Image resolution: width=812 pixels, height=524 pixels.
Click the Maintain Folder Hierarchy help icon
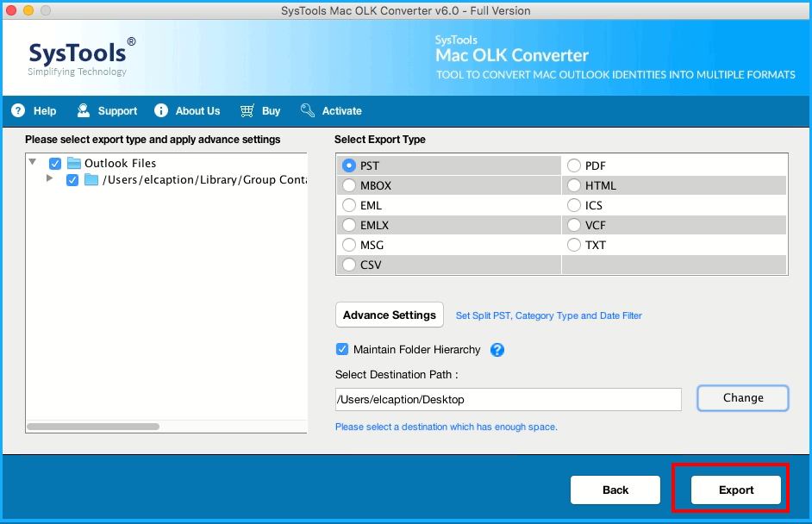tap(497, 350)
